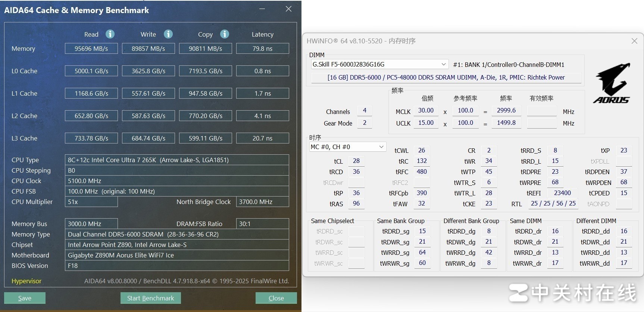Click the tRC timing value 132
Image resolution: width=644 pixels, height=312 pixels.
coord(422,161)
